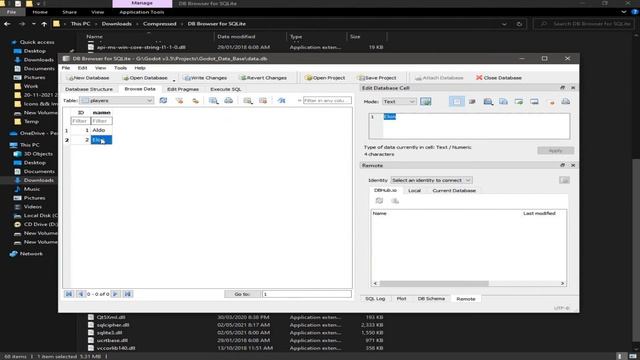Image resolution: width=640 pixels, height=360 pixels.
Task: Click the print table icon beside players
Action: point(229,100)
